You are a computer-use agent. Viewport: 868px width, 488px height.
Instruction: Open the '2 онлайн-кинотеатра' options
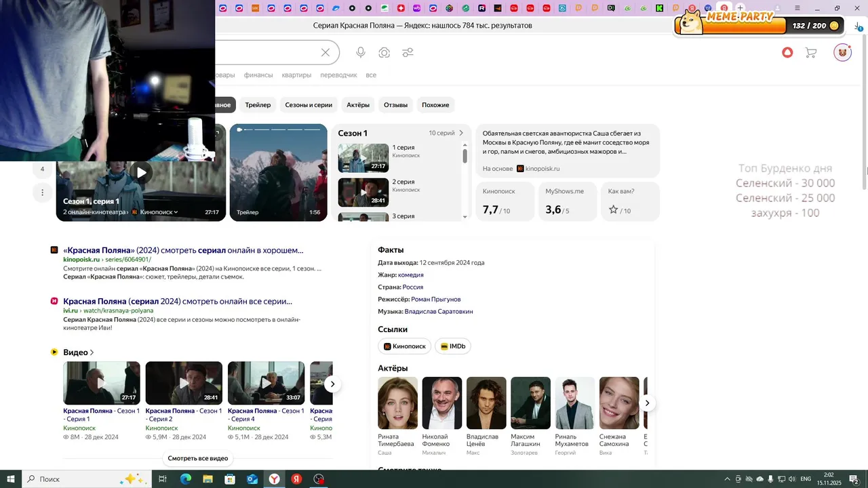[x=96, y=212]
